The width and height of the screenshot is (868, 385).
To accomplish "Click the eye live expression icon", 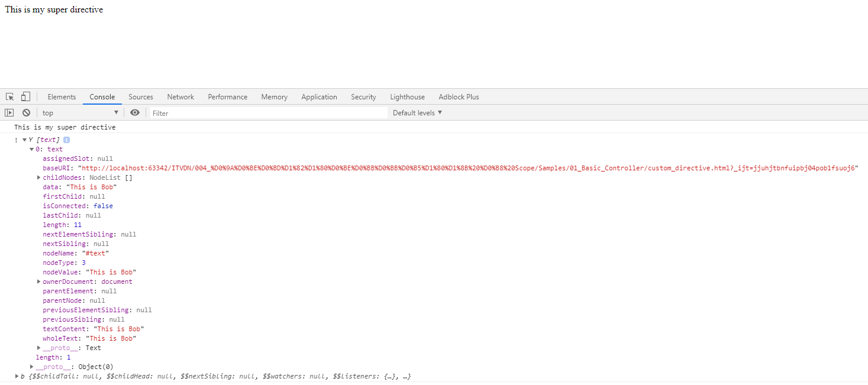I will pos(135,113).
